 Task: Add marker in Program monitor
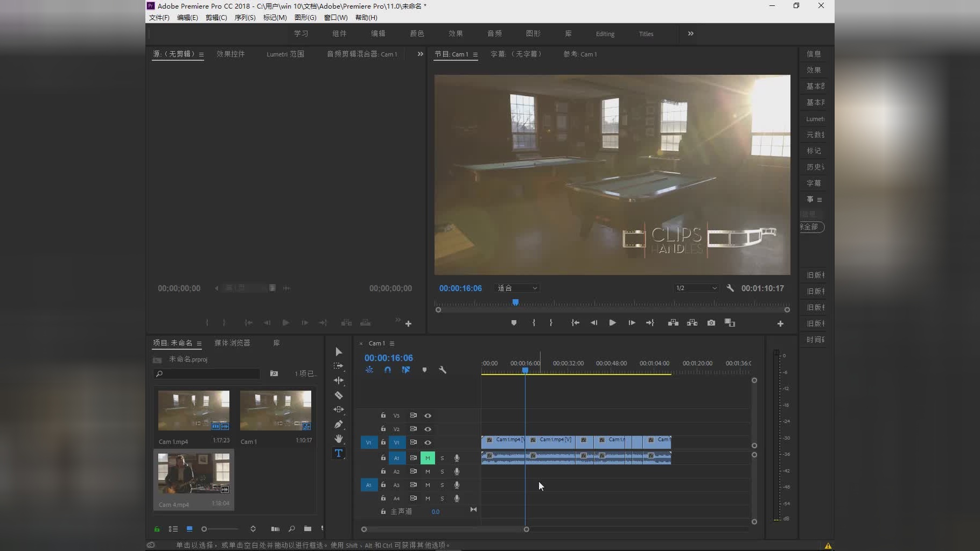(x=514, y=323)
